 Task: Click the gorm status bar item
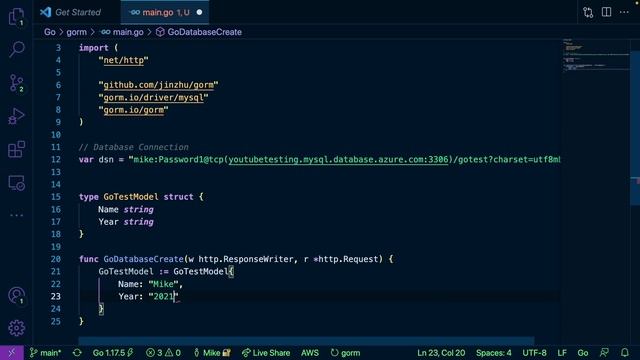point(345,353)
